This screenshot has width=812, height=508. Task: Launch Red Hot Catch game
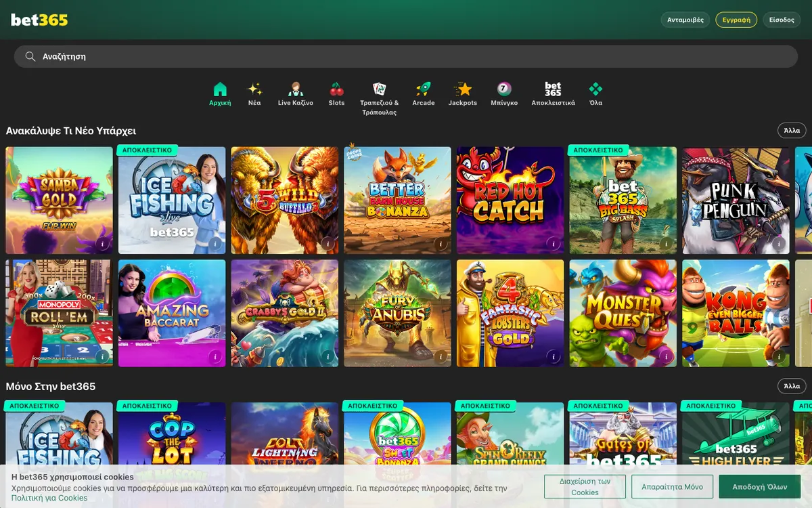(510, 200)
